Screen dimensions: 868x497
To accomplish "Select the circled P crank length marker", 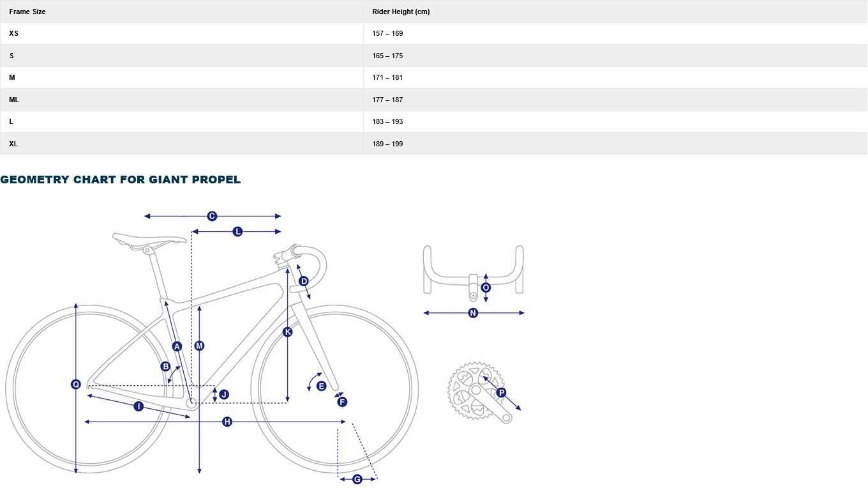I will point(501,392).
